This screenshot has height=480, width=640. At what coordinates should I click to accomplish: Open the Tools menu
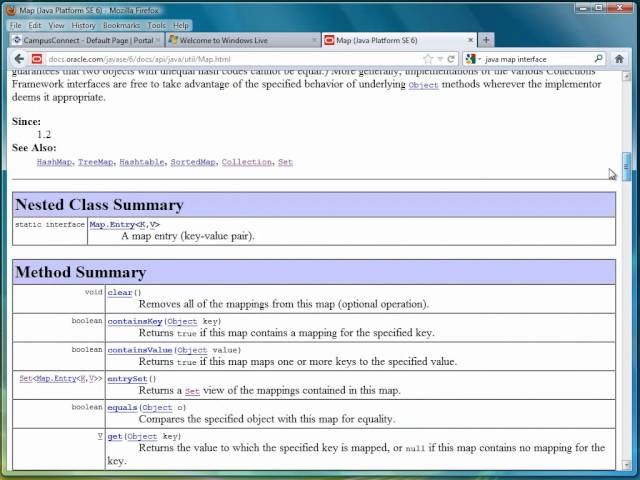pyautogui.click(x=157, y=25)
